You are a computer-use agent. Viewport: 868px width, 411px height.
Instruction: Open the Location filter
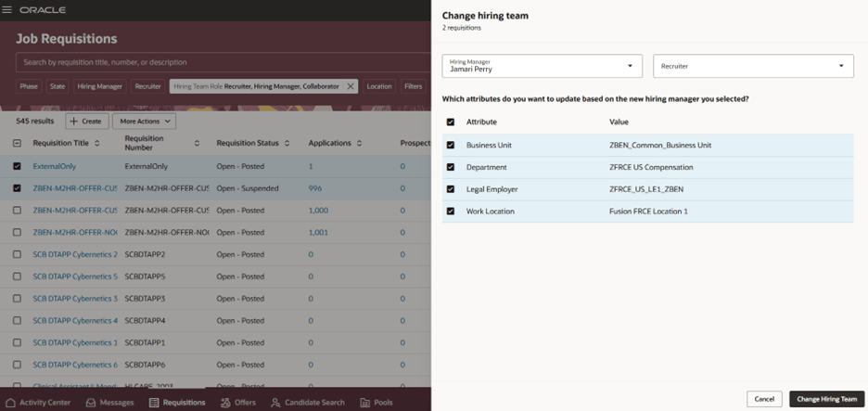[379, 86]
